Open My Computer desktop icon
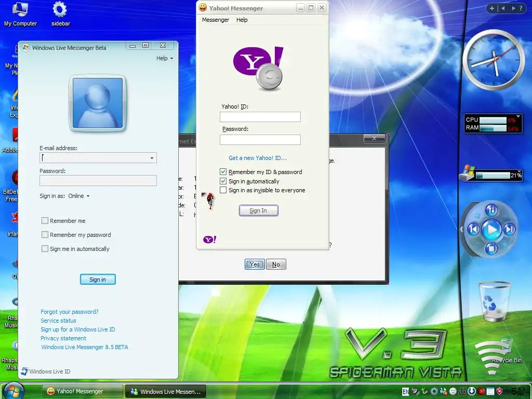Screen dimensions: 532x399 pyautogui.click(x=20, y=14)
